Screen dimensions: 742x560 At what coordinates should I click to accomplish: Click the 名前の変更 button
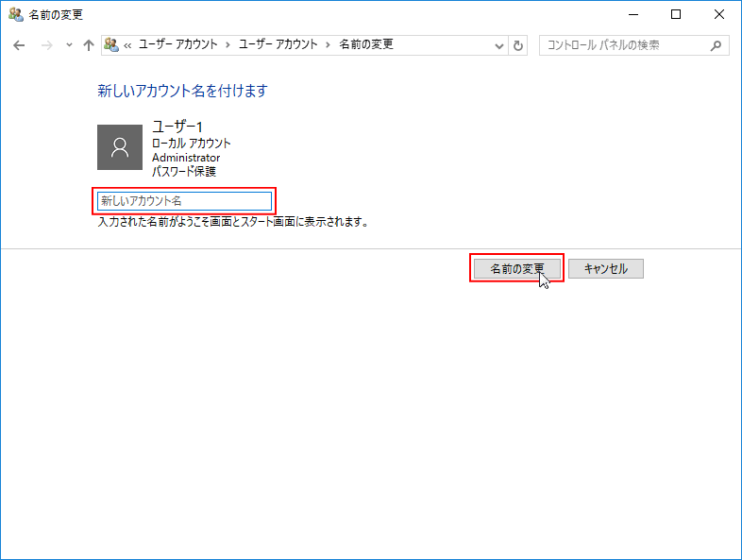pos(517,268)
